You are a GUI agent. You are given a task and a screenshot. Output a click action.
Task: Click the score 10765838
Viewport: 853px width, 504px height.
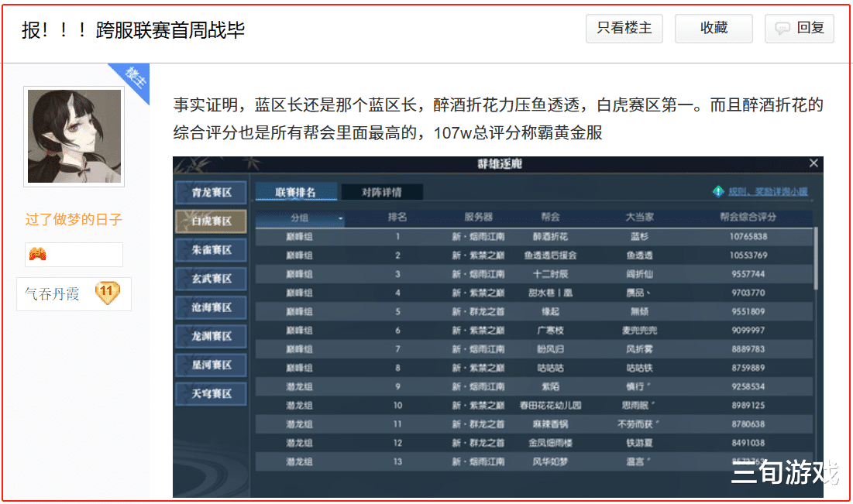pos(748,236)
